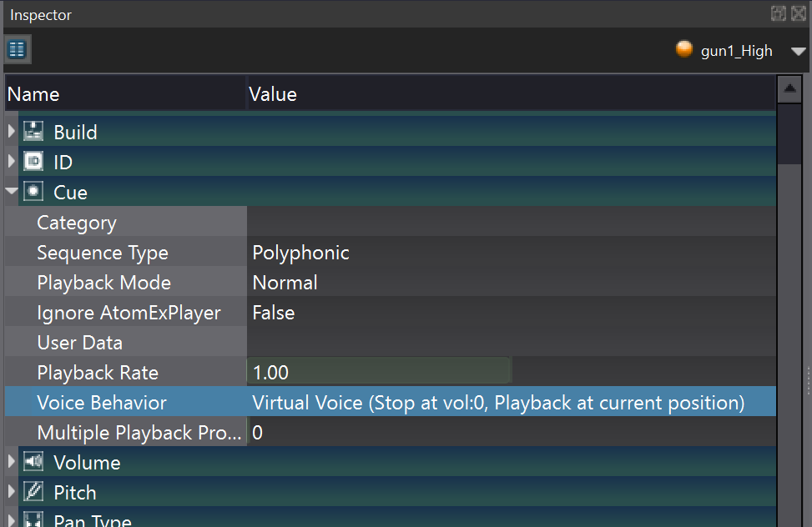Screen dimensions: 812x527
Task: Expand the Pitch section
Action: coord(12,492)
